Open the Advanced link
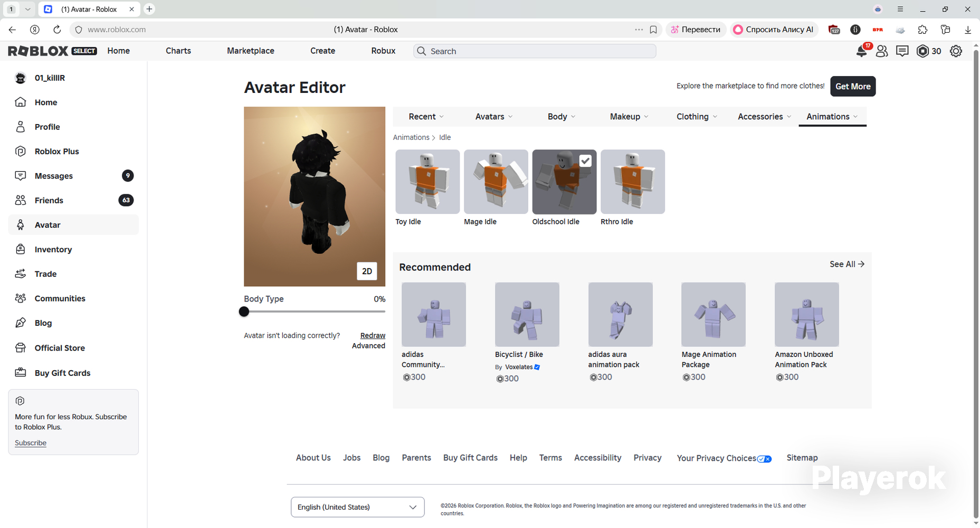980x528 pixels. 368,346
